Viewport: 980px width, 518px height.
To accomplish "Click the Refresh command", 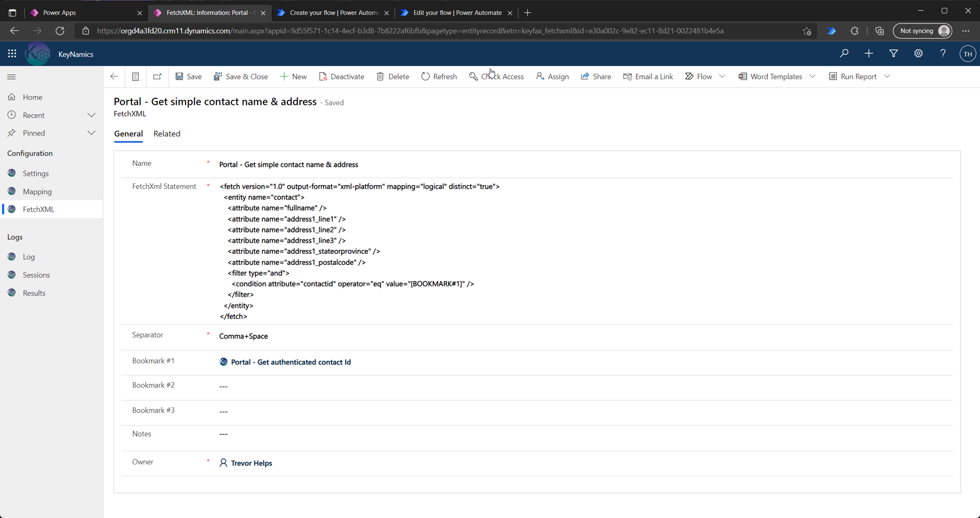I will [439, 76].
